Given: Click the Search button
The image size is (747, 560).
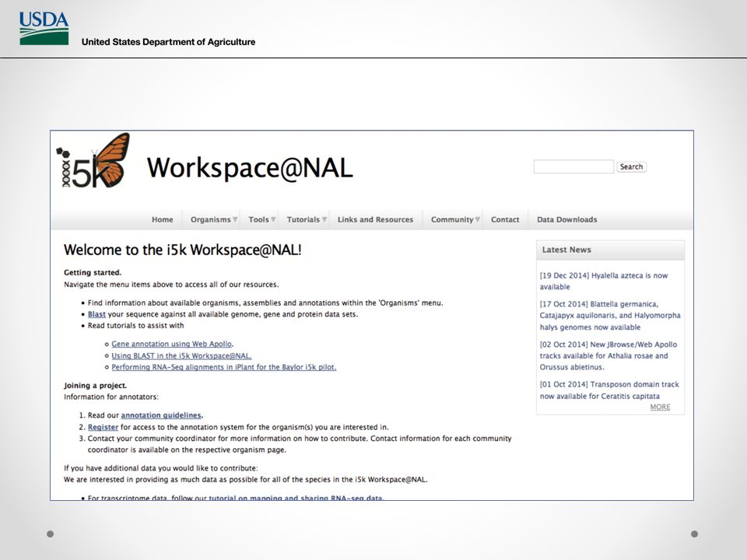Looking at the screenshot, I should coord(631,166).
